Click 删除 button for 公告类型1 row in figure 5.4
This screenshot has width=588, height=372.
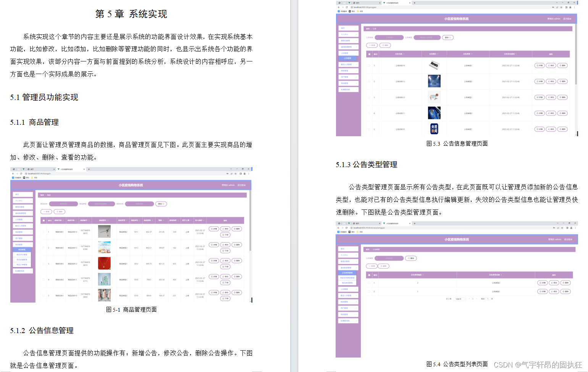click(565, 291)
